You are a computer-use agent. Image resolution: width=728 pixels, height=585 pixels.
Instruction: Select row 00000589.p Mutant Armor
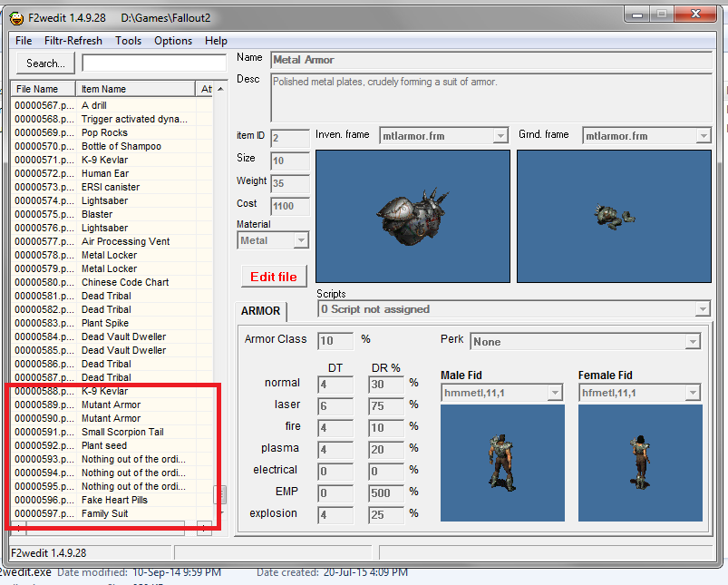tap(112, 405)
